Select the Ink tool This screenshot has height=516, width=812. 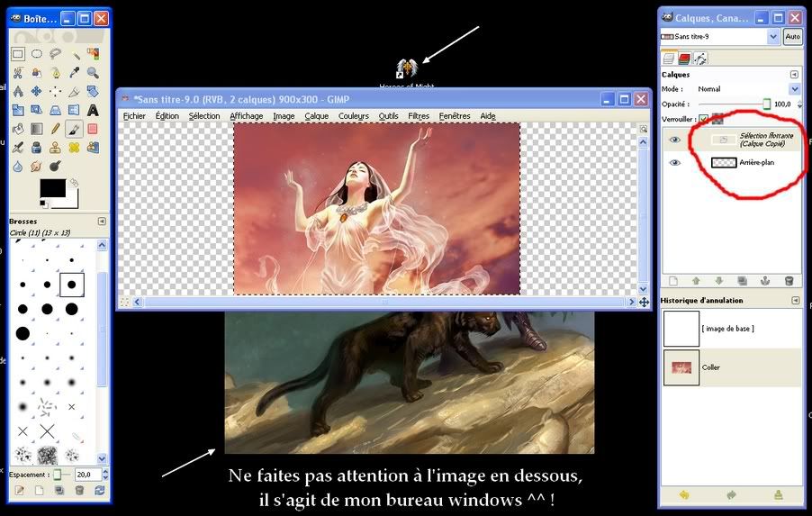pos(37,148)
